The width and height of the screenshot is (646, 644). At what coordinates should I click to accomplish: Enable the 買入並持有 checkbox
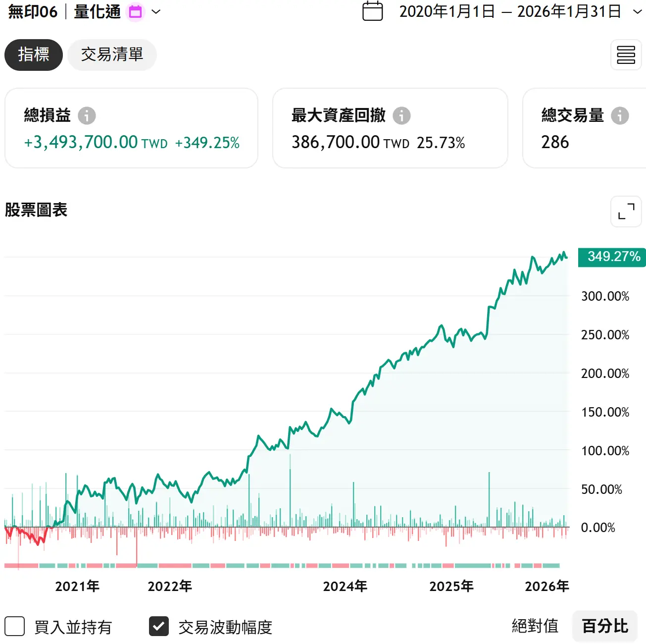pos(15,626)
